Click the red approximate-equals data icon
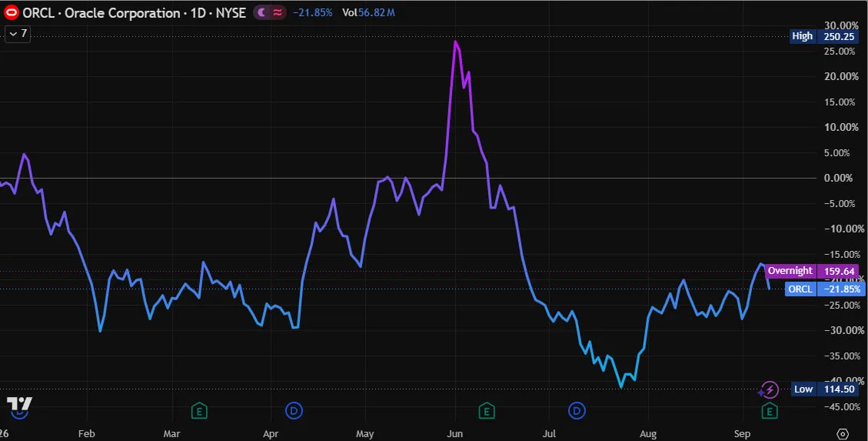The image size is (868, 441). pyautogui.click(x=278, y=13)
